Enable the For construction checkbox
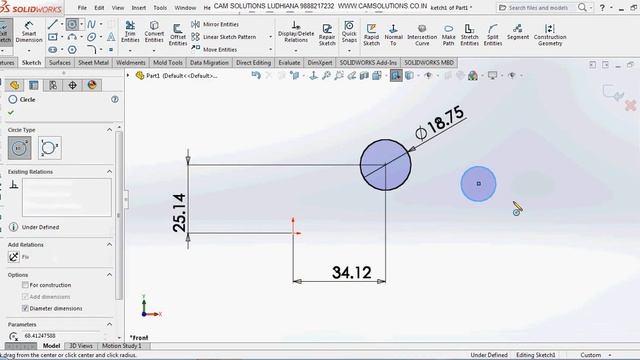The image size is (640, 360). coord(25,285)
